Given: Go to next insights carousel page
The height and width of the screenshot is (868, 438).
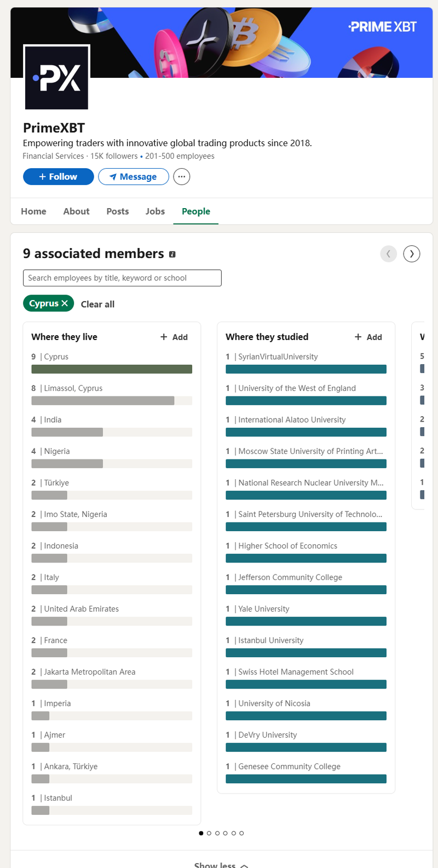Looking at the screenshot, I should (412, 254).
